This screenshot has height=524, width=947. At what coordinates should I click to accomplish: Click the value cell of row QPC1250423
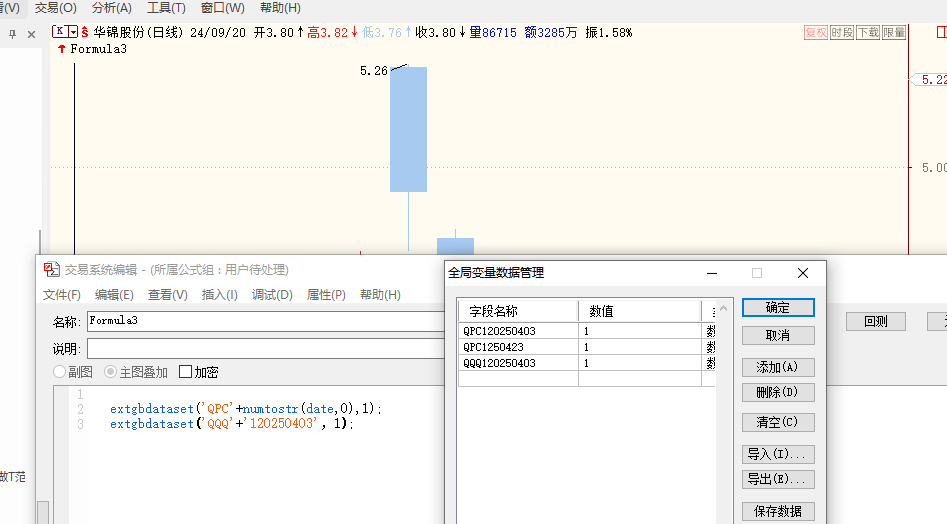pos(640,347)
